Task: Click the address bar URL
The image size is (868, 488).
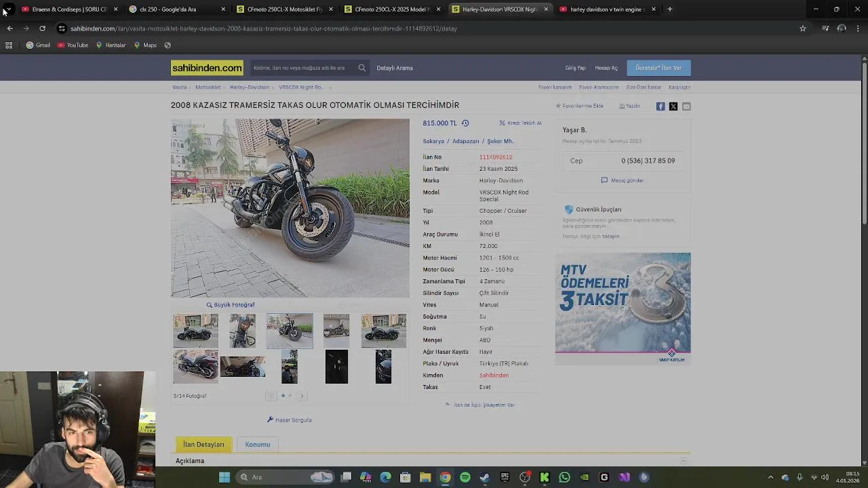Action: pos(264,28)
